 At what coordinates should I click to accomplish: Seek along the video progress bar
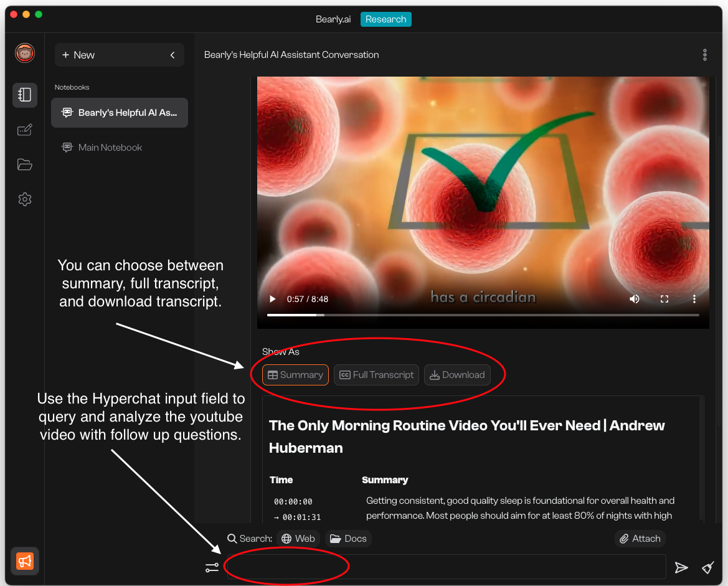click(483, 315)
